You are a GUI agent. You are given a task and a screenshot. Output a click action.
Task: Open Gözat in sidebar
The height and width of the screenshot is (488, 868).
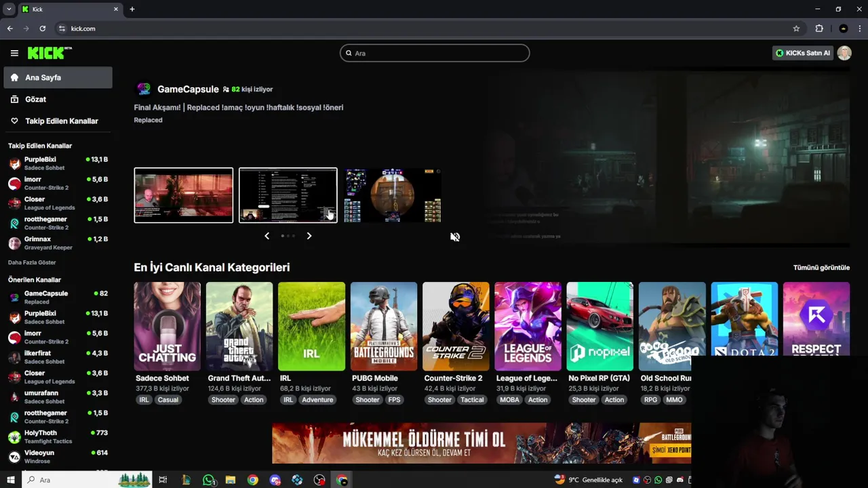coord(58,99)
